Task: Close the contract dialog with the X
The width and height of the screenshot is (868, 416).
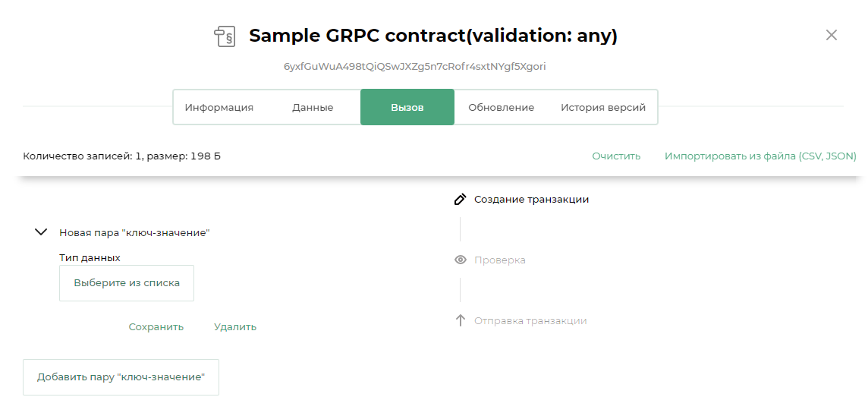Action: tap(832, 35)
